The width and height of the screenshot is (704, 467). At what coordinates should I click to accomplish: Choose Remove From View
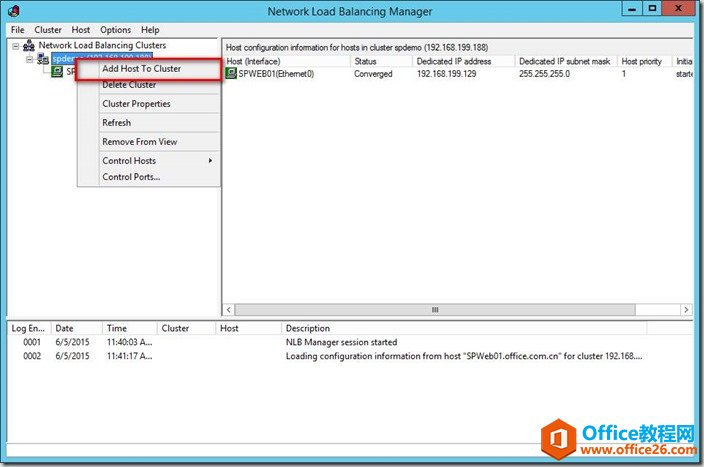click(140, 141)
